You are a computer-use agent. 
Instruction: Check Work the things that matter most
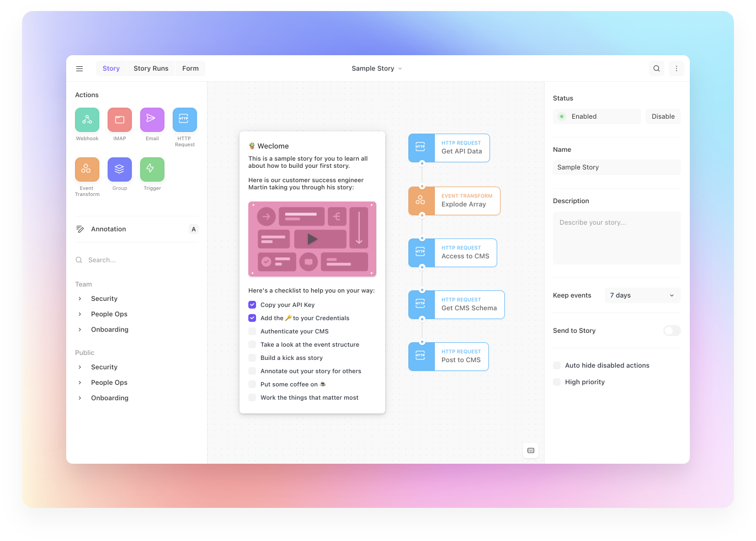click(x=252, y=397)
